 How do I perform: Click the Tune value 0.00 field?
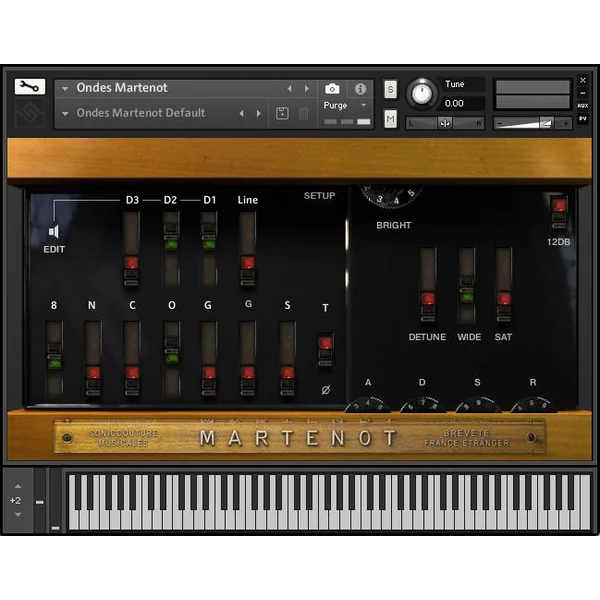point(463,103)
